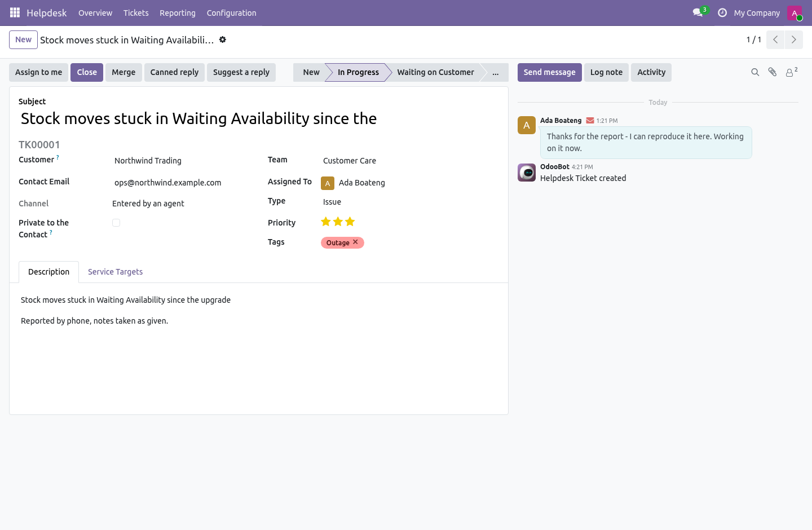Click the Assign to me button
Image resolution: width=812 pixels, height=530 pixels.
39,72
